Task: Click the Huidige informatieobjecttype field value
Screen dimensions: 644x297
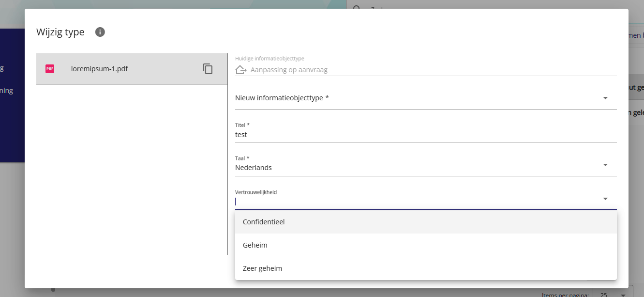Action: (289, 70)
